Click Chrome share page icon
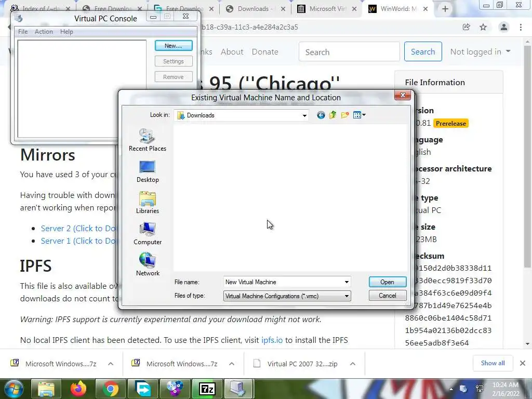Screen dimensions: 532x399 click(467, 27)
